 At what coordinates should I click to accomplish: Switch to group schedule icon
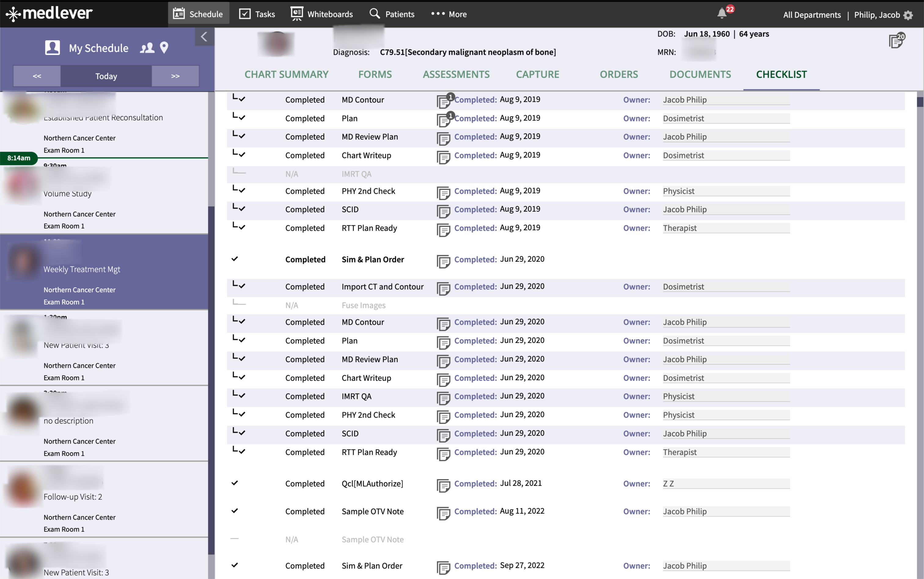tap(147, 48)
